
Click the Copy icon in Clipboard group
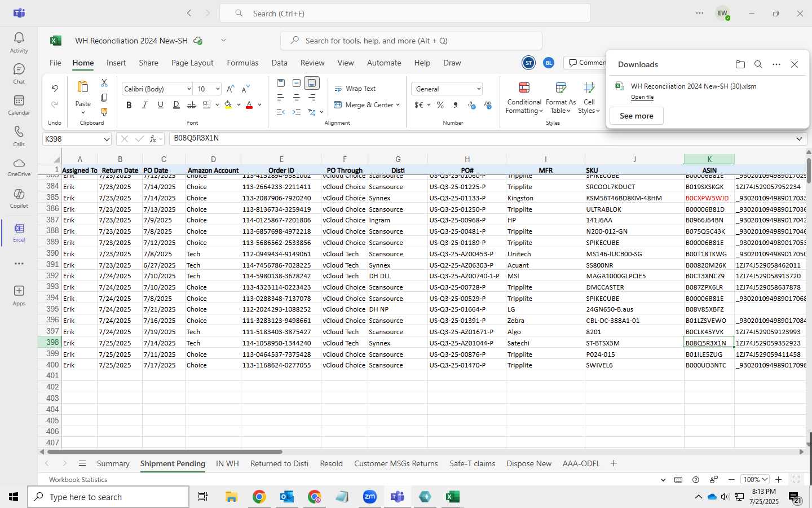(x=104, y=98)
